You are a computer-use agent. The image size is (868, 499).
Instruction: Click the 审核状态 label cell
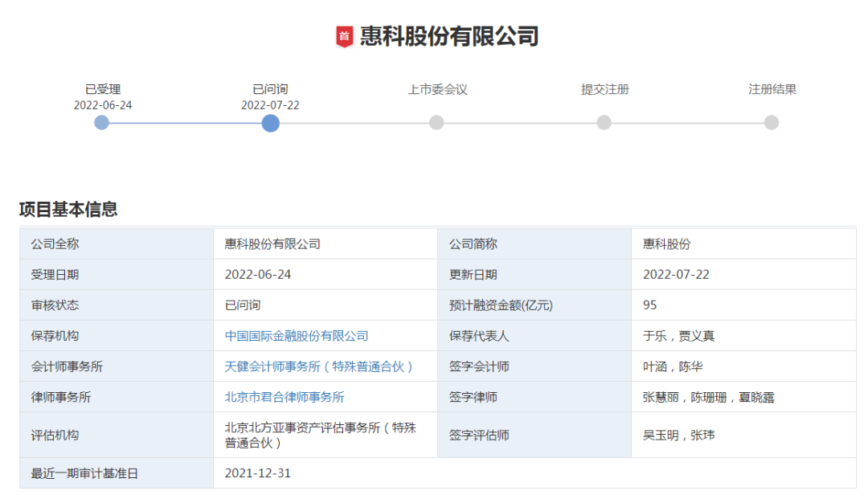click(x=117, y=305)
